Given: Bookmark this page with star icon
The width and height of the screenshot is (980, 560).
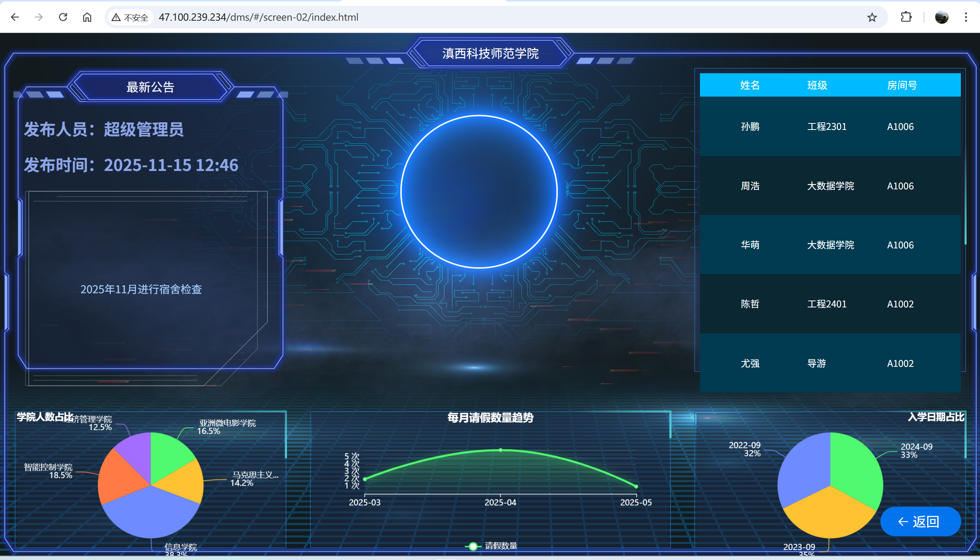Looking at the screenshot, I should (x=872, y=17).
